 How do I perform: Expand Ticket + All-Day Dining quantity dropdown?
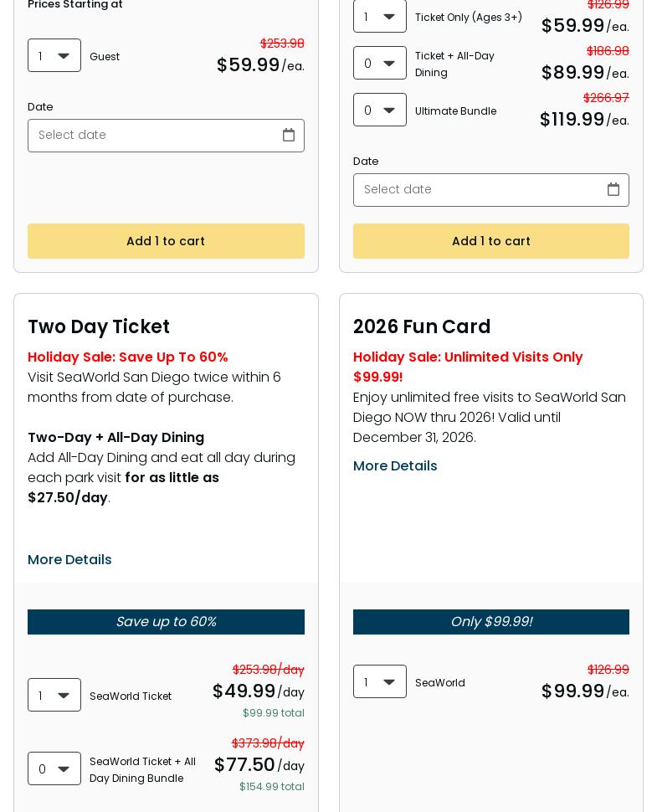380,64
